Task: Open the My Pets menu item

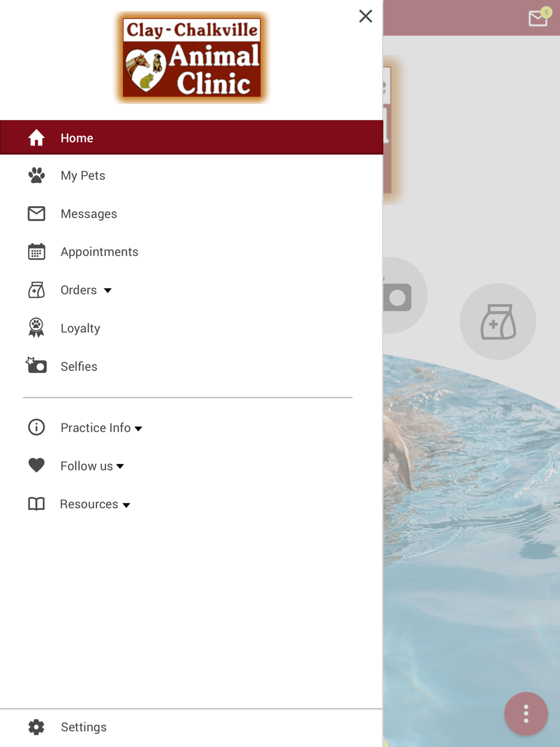Action: point(192,175)
